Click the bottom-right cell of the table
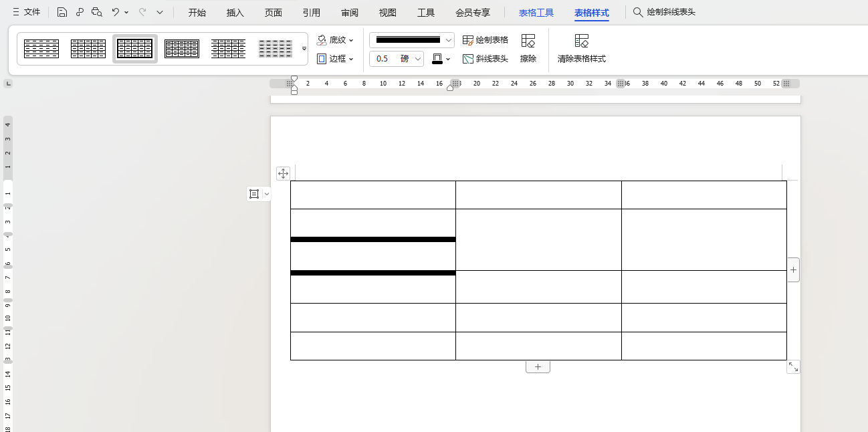 pyautogui.click(x=704, y=346)
